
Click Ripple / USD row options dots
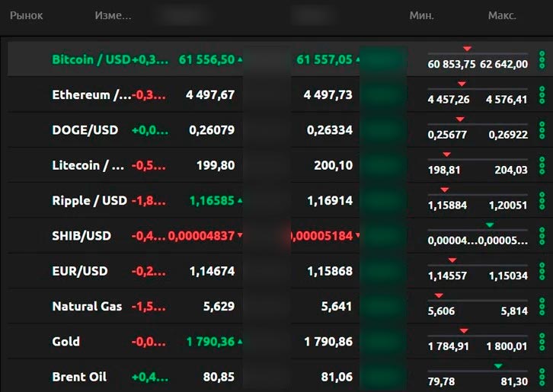[x=542, y=200]
